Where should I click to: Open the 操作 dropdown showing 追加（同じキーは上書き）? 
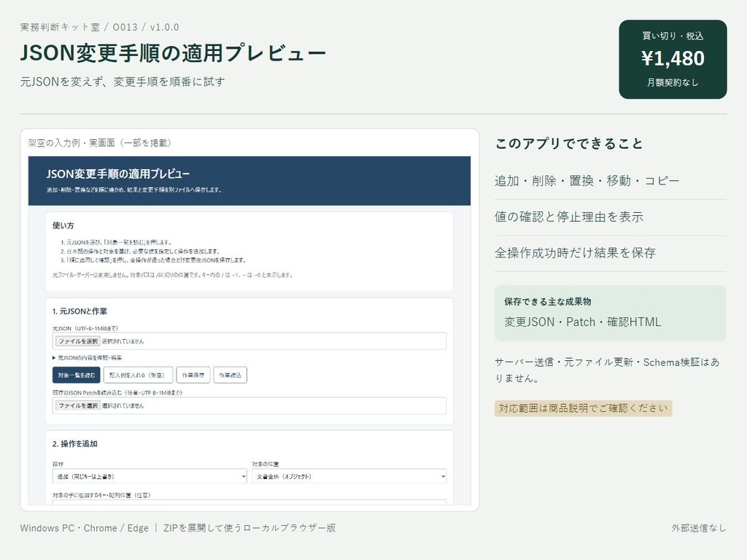(150, 476)
